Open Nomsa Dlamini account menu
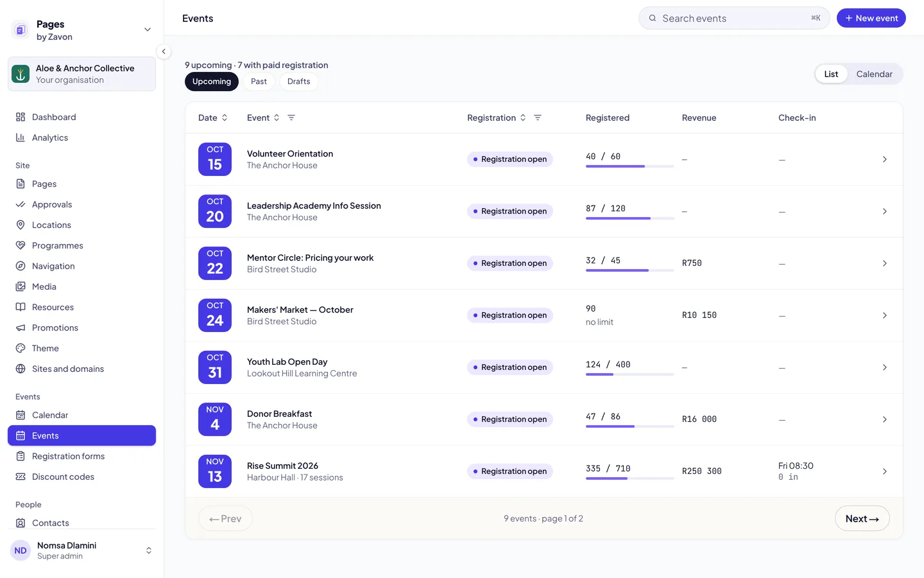 click(82, 550)
